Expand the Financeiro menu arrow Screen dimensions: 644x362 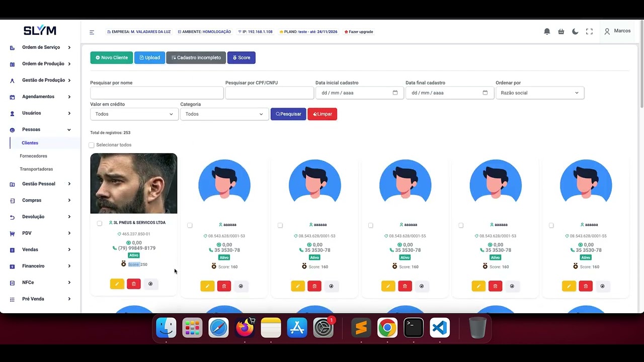69,266
